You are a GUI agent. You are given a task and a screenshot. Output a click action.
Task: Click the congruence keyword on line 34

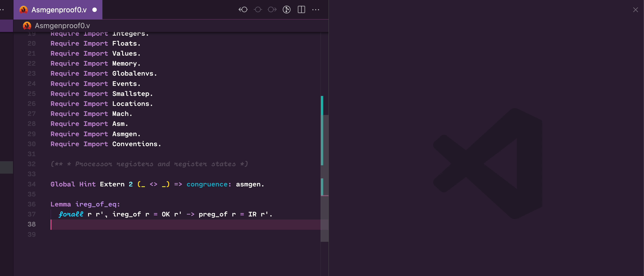click(207, 184)
